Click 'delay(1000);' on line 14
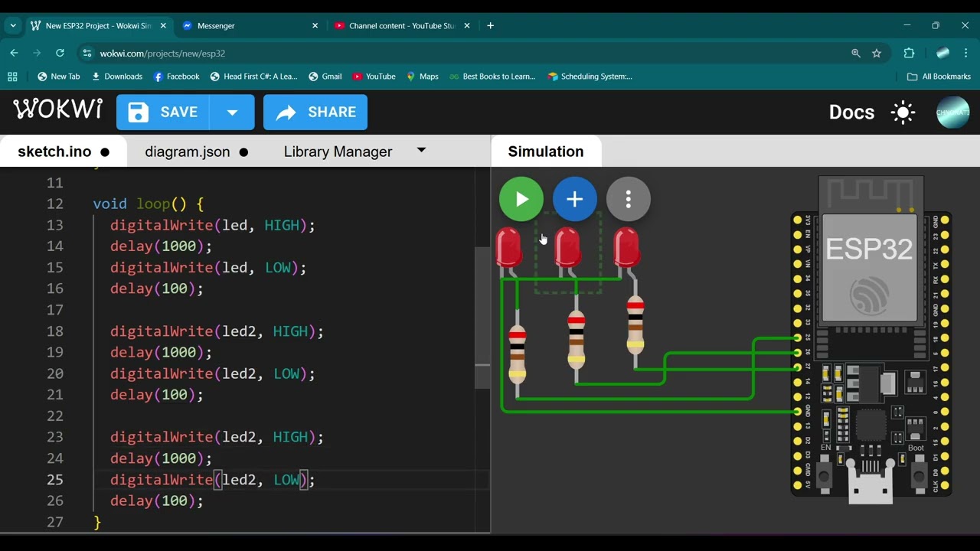 click(x=161, y=246)
